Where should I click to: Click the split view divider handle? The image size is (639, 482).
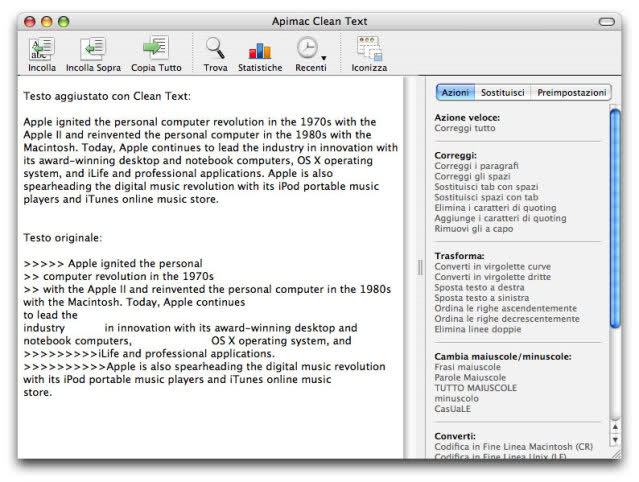420,268
